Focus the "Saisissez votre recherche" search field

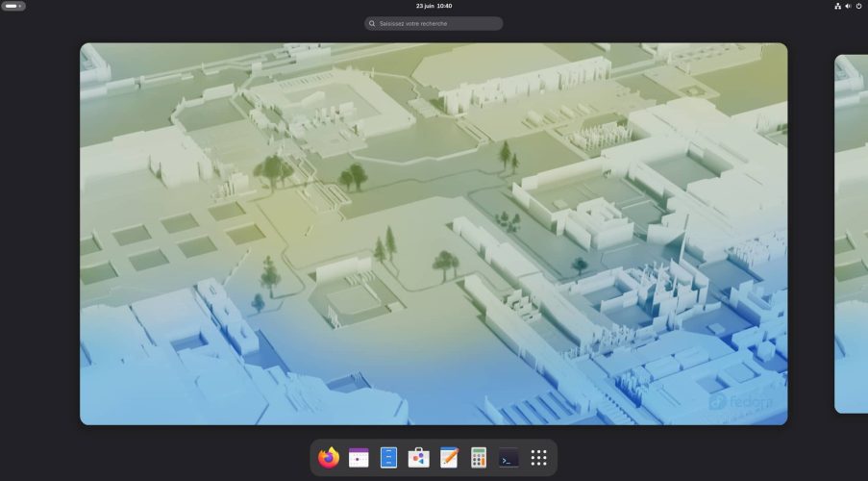click(x=434, y=23)
